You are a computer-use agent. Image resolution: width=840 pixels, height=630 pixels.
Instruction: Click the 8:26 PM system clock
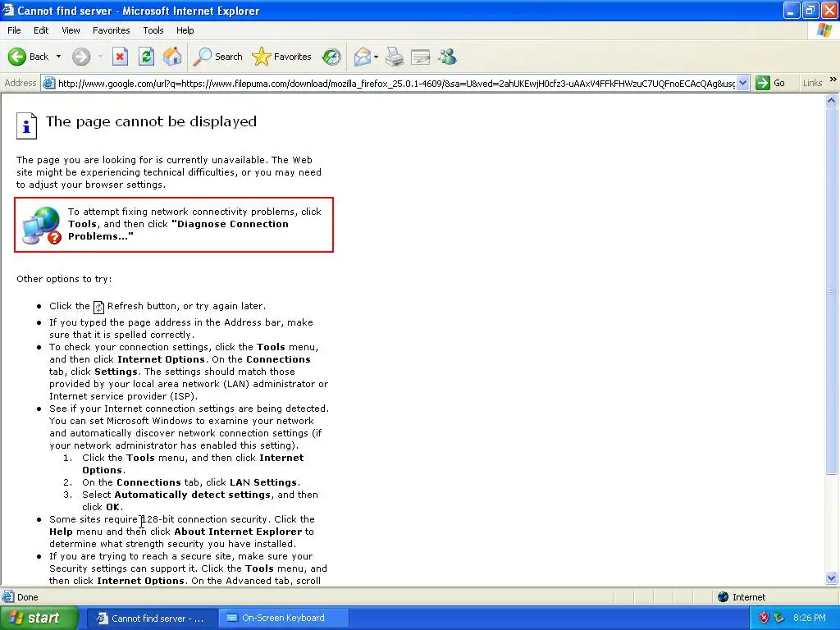(x=810, y=618)
